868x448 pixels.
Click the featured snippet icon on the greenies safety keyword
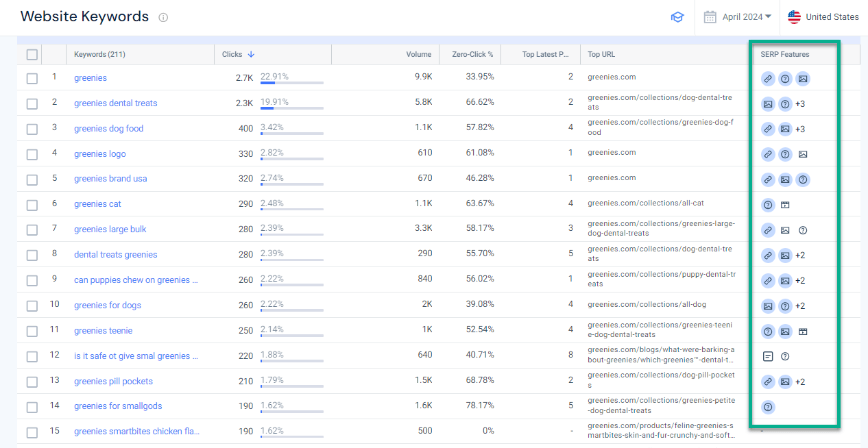(768, 356)
